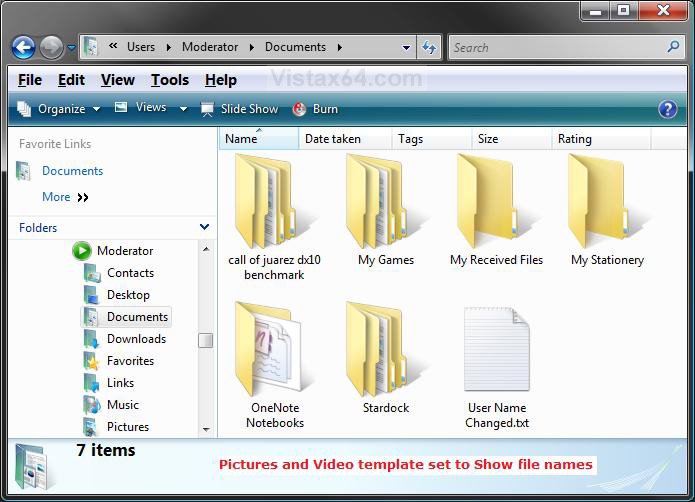Select Downloads in the folder tree

[136, 339]
